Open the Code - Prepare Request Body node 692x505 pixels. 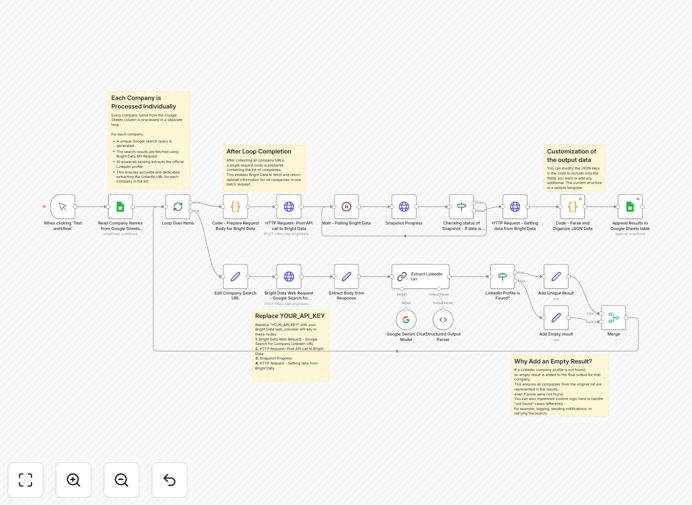tap(235, 206)
